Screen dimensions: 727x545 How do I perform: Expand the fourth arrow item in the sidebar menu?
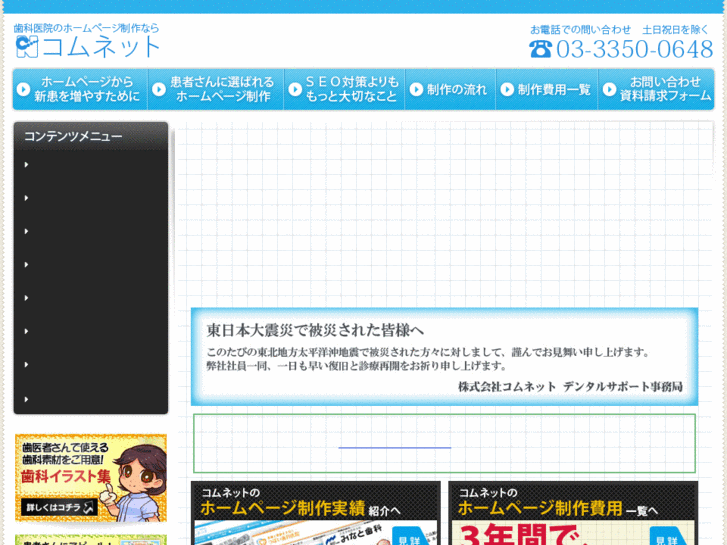[27, 265]
